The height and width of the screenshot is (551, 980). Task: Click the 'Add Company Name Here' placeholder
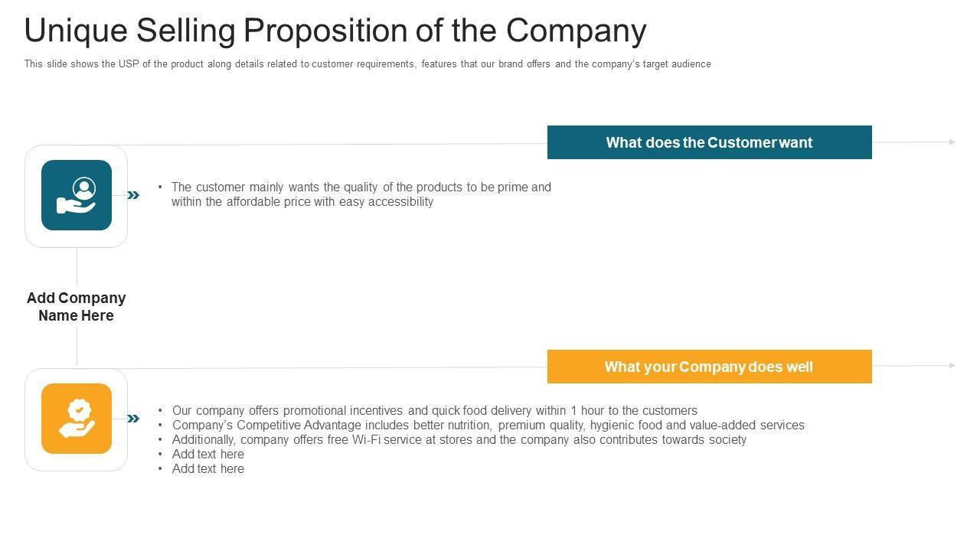[77, 307]
